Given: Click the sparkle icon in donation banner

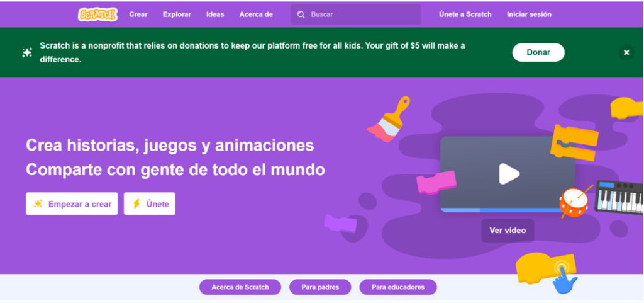Looking at the screenshot, I should pyautogui.click(x=27, y=53).
